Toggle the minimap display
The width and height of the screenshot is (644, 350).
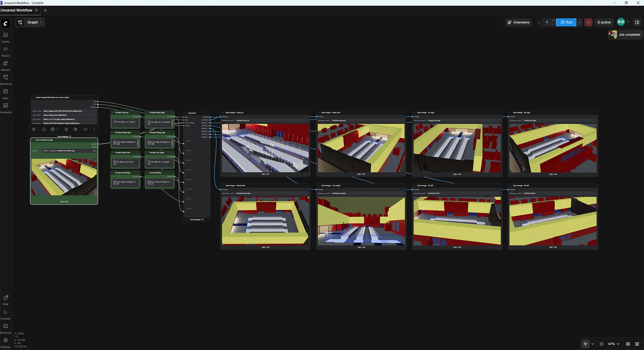click(x=628, y=344)
